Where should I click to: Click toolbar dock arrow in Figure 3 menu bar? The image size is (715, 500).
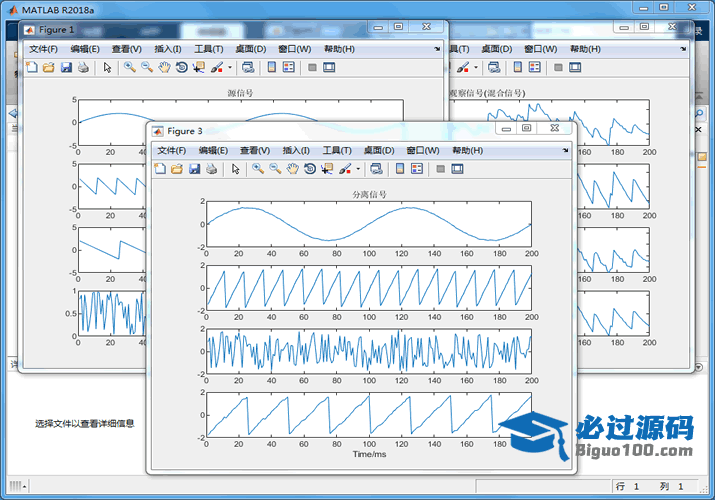565,150
